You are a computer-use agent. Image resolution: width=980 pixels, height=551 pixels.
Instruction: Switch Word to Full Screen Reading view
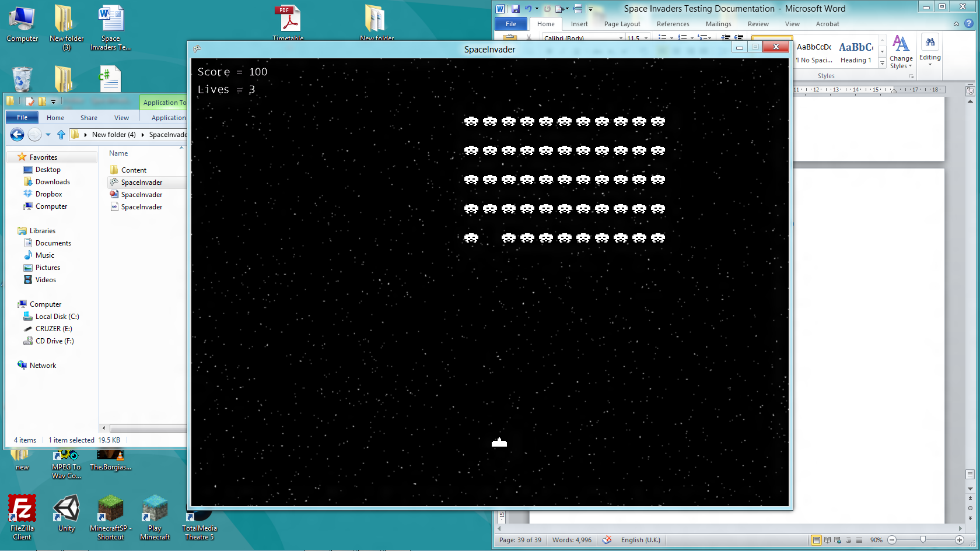[827, 540]
